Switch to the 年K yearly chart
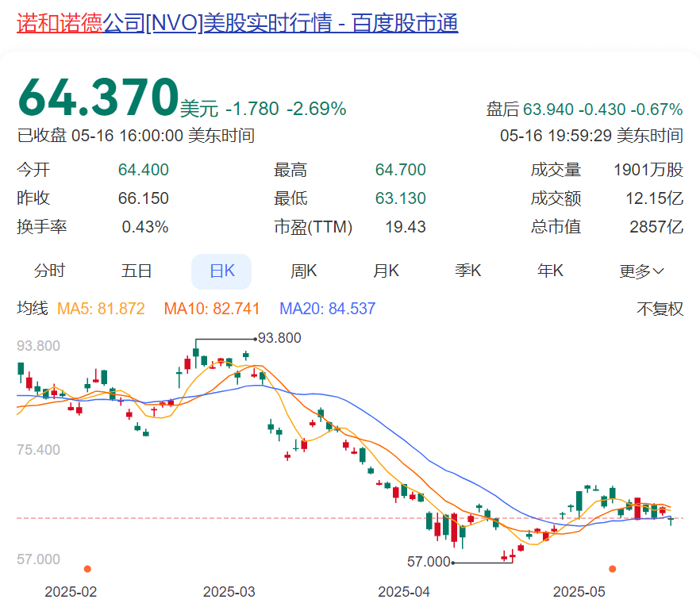The width and height of the screenshot is (700, 611). coord(549,271)
